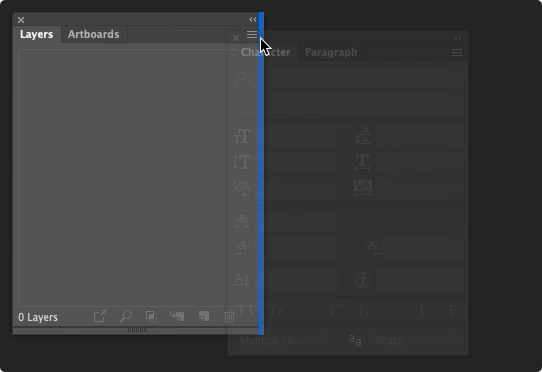The height and width of the screenshot is (372, 542).
Task: Click the baseline shift icon
Action: pos(242,280)
